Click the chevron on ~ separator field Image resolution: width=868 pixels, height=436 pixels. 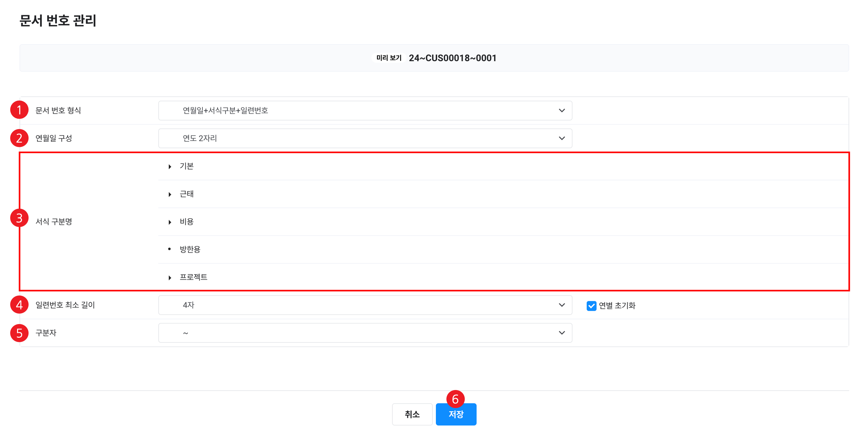click(561, 333)
